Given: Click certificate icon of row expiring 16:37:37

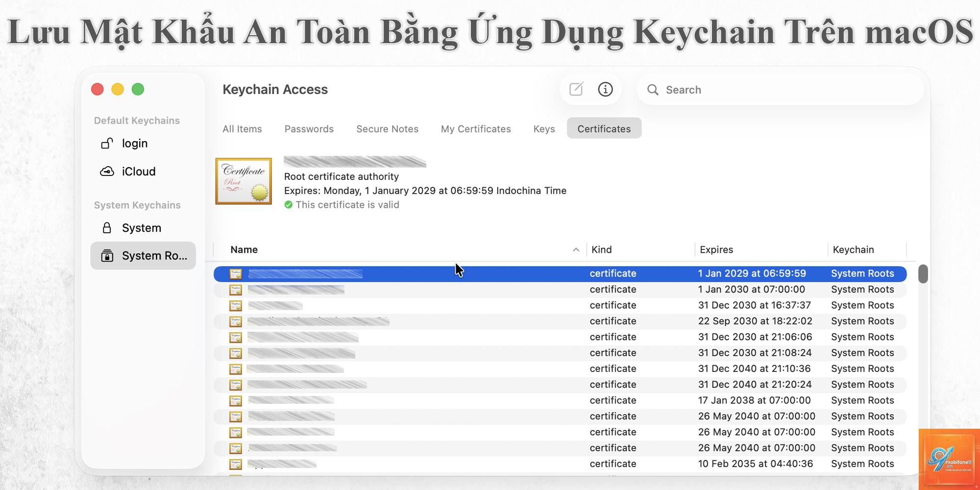Looking at the screenshot, I should point(236,306).
